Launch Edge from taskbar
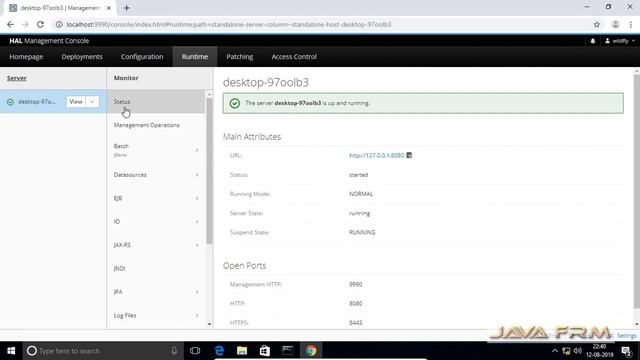Image resolution: width=640 pixels, height=360 pixels. tap(219, 351)
